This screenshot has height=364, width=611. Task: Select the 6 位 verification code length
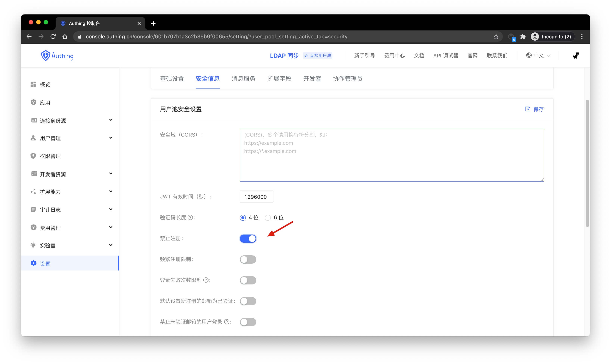(x=268, y=218)
